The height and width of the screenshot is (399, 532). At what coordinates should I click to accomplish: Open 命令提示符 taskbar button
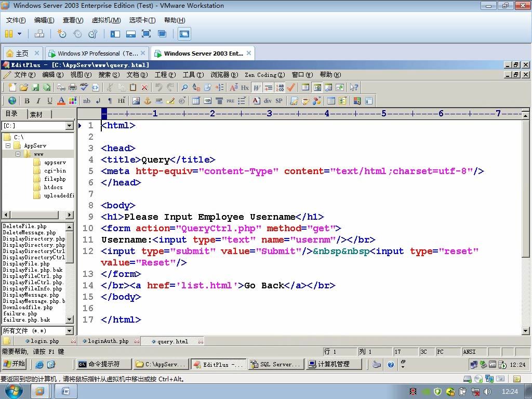click(x=103, y=364)
